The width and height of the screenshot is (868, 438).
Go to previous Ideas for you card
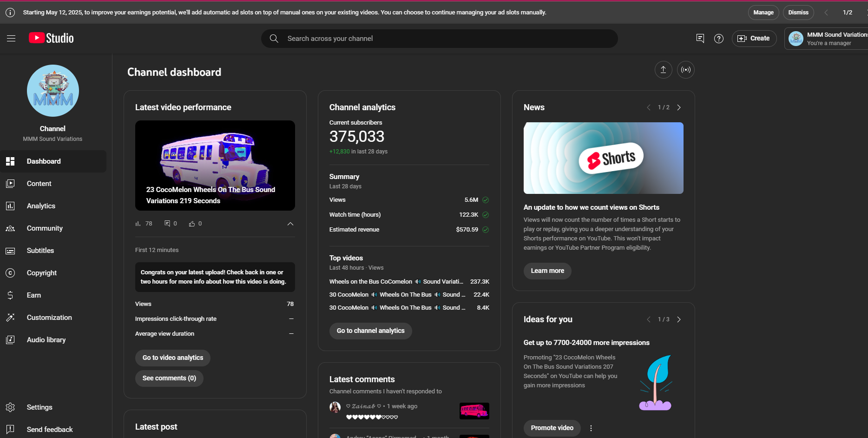[649, 319]
